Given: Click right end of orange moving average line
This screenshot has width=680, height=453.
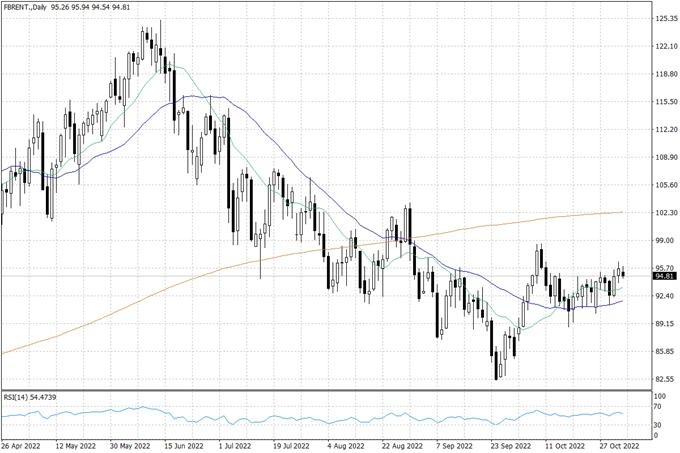Looking at the screenshot, I should click(x=622, y=212).
